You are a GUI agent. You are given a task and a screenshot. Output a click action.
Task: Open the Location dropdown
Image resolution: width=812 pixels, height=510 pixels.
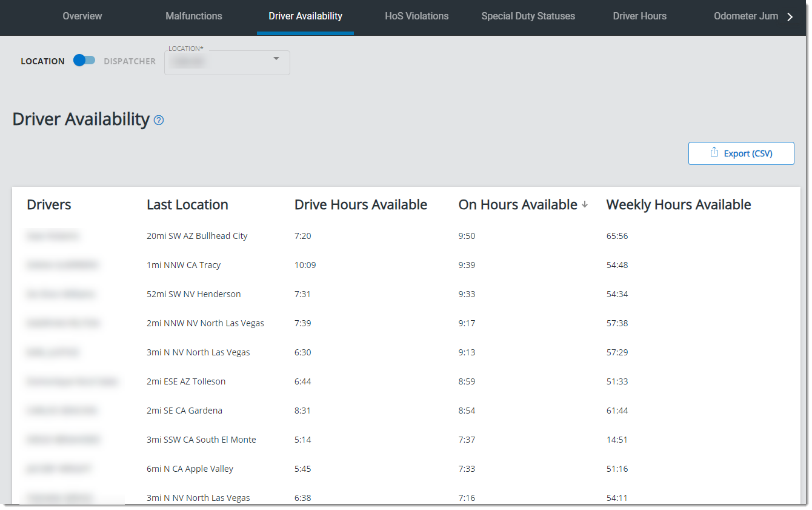click(x=227, y=62)
